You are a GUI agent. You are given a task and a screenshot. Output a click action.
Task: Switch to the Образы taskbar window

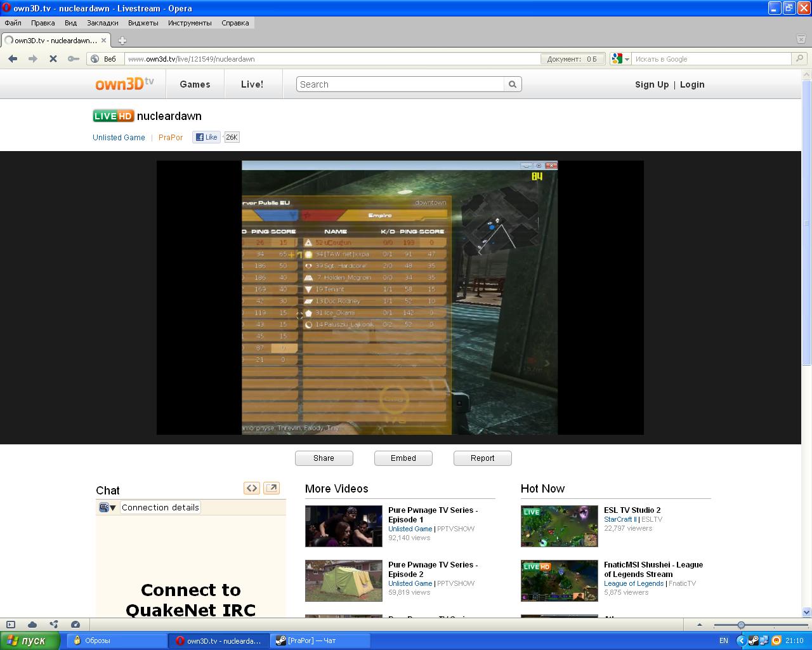(x=117, y=641)
